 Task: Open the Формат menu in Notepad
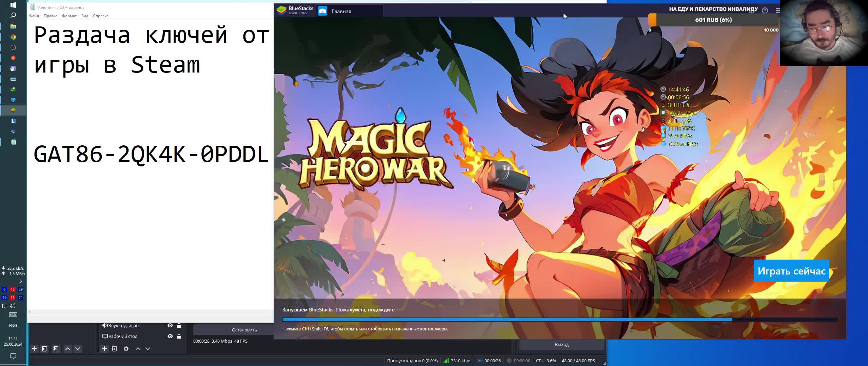coord(69,16)
